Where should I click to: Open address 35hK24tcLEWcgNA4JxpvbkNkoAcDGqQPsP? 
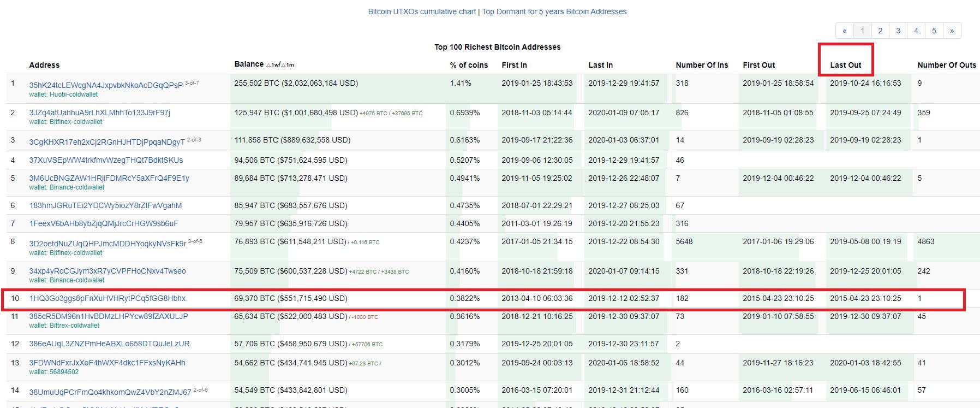click(106, 85)
